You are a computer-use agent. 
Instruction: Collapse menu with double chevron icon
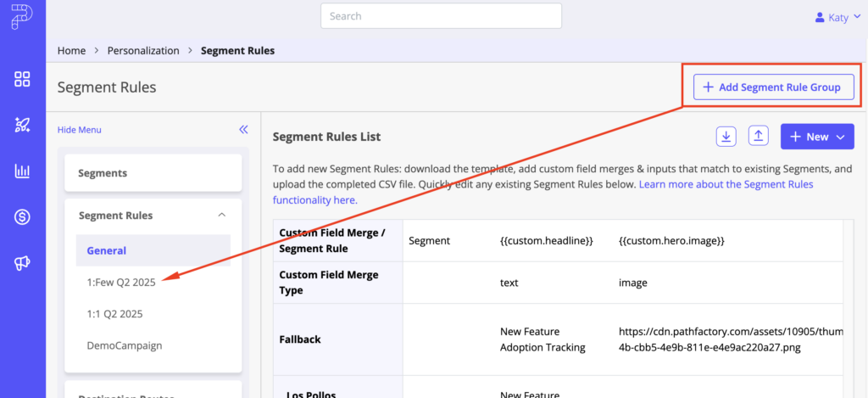pos(243,130)
